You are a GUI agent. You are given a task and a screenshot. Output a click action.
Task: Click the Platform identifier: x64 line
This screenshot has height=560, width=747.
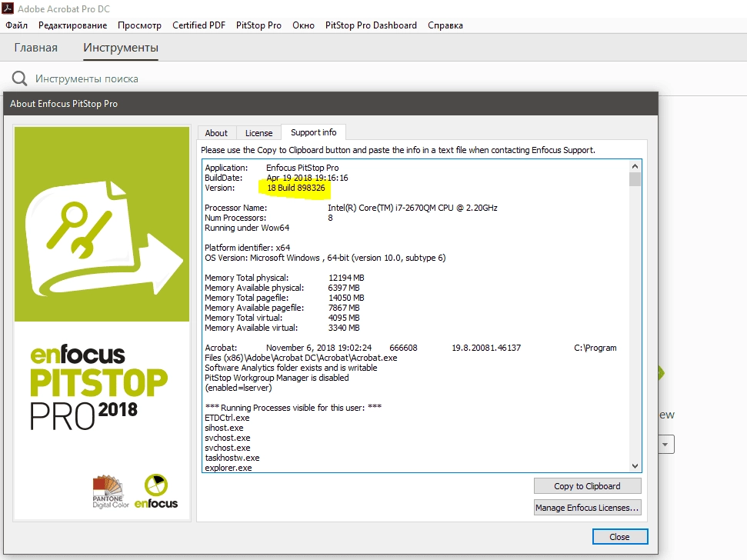(247, 248)
